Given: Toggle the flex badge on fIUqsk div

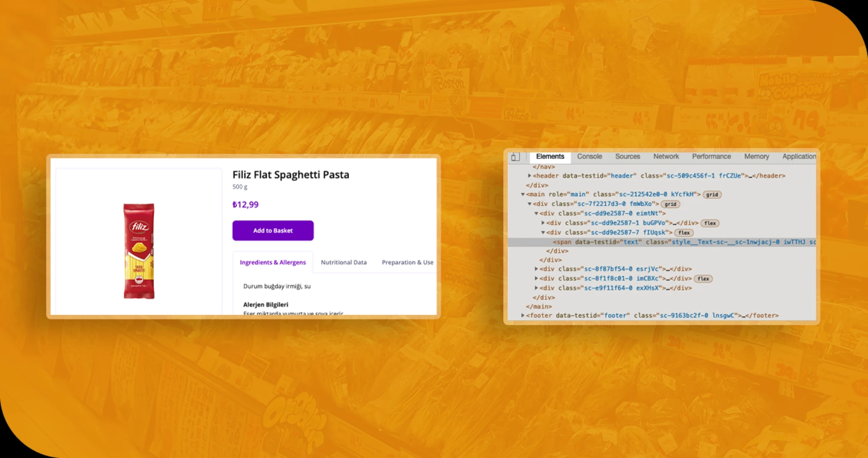Looking at the screenshot, I should point(684,233).
